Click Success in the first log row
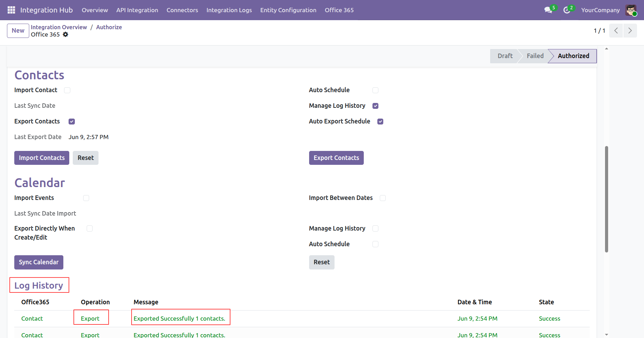 549,319
